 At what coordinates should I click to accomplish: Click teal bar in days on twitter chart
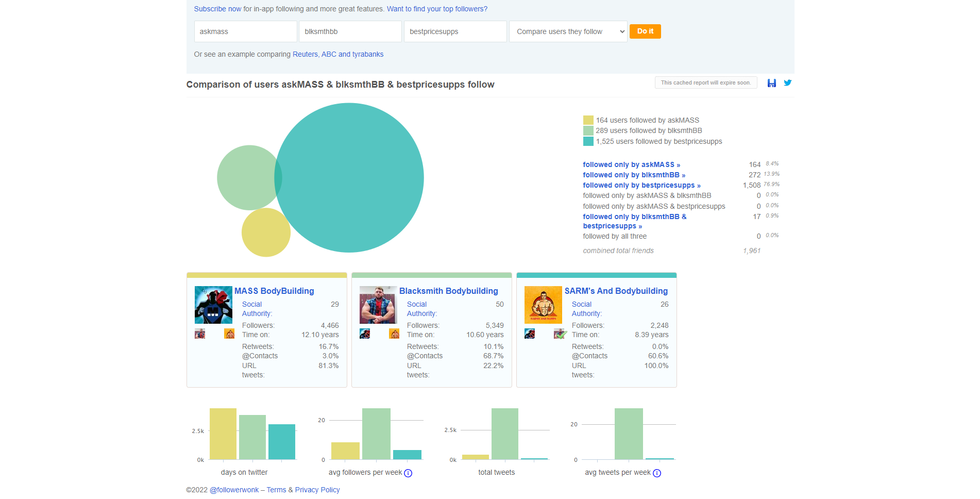click(282, 442)
